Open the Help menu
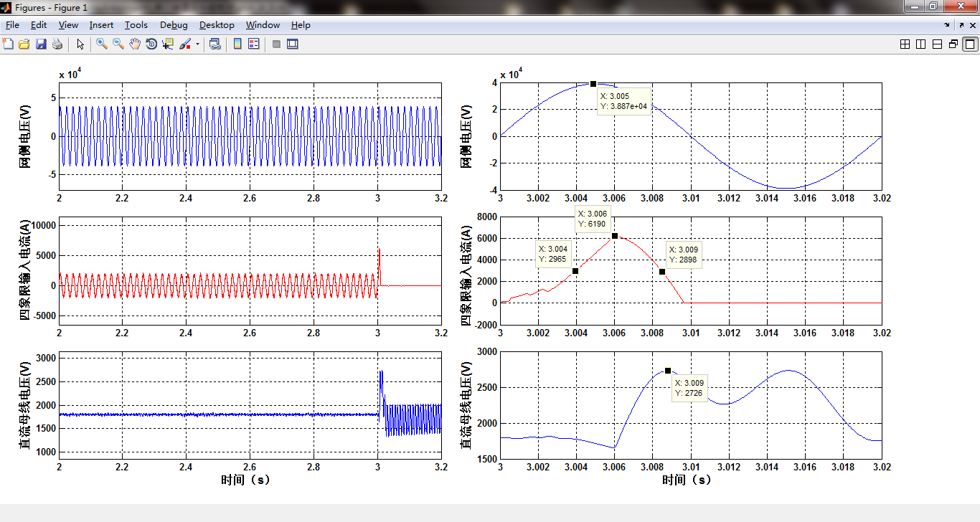Screen dimensions: 980x522 301,25
